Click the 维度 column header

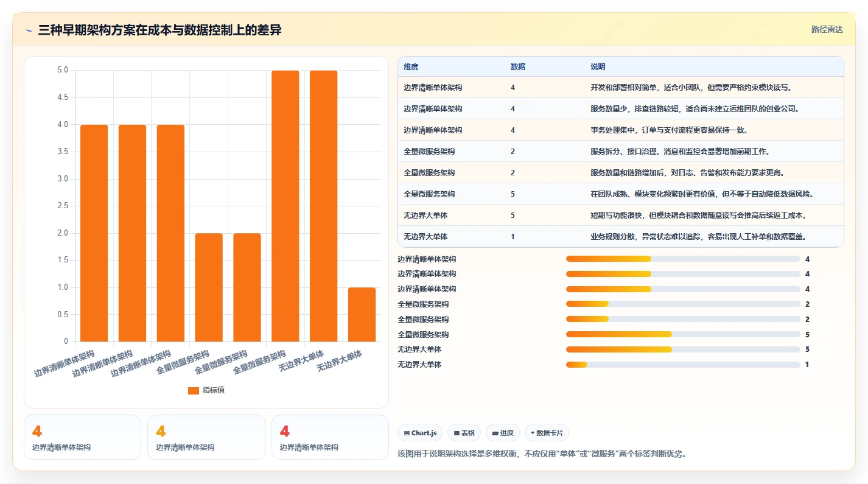tap(411, 66)
